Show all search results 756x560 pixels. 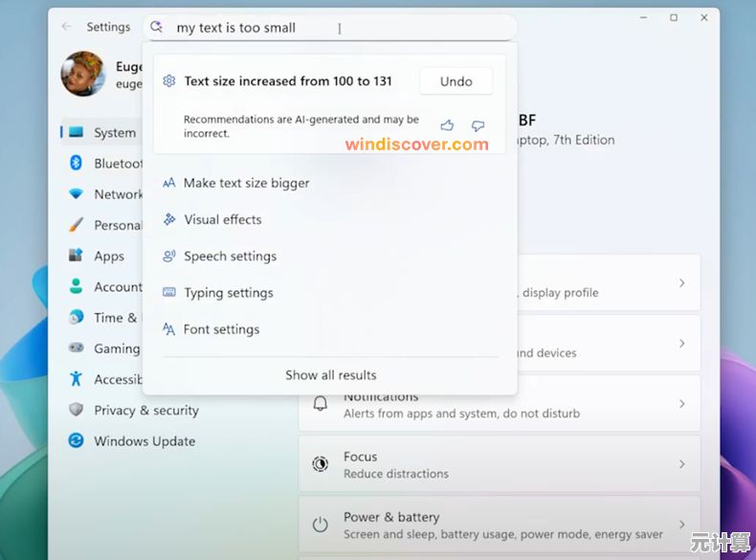pyautogui.click(x=330, y=375)
